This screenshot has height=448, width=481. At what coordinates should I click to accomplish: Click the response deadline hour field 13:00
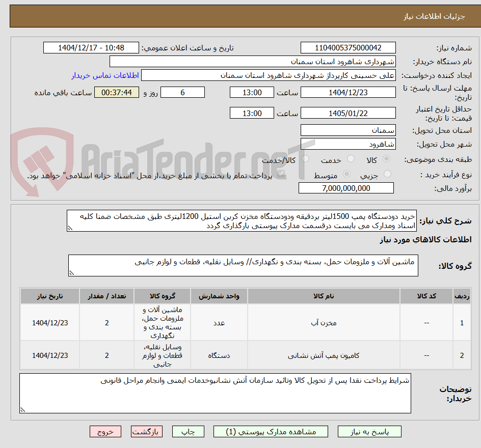pyautogui.click(x=252, y=92)
